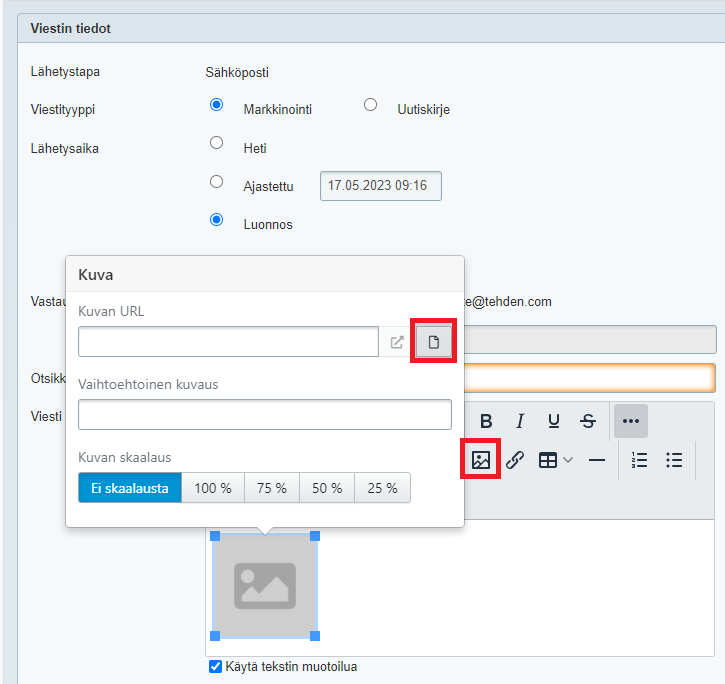Screen dimensions: 725x684
Task: Select the Markkinointi message type
Action: click(x=216, y=105)
